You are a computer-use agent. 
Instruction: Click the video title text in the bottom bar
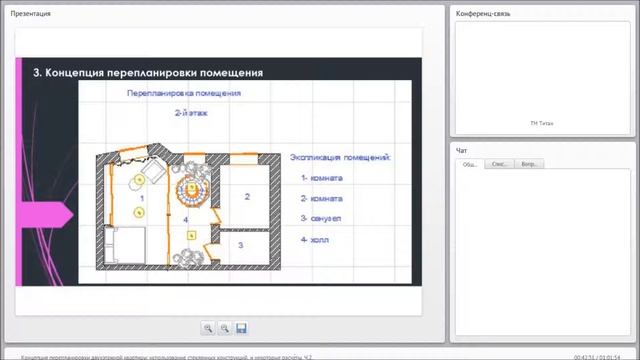click(x=166, y=358)
